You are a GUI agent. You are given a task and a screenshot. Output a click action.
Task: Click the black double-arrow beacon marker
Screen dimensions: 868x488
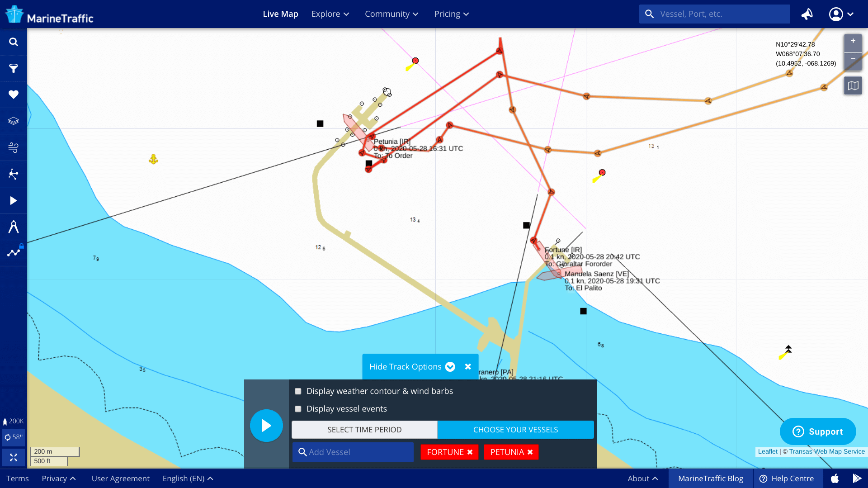788,349
